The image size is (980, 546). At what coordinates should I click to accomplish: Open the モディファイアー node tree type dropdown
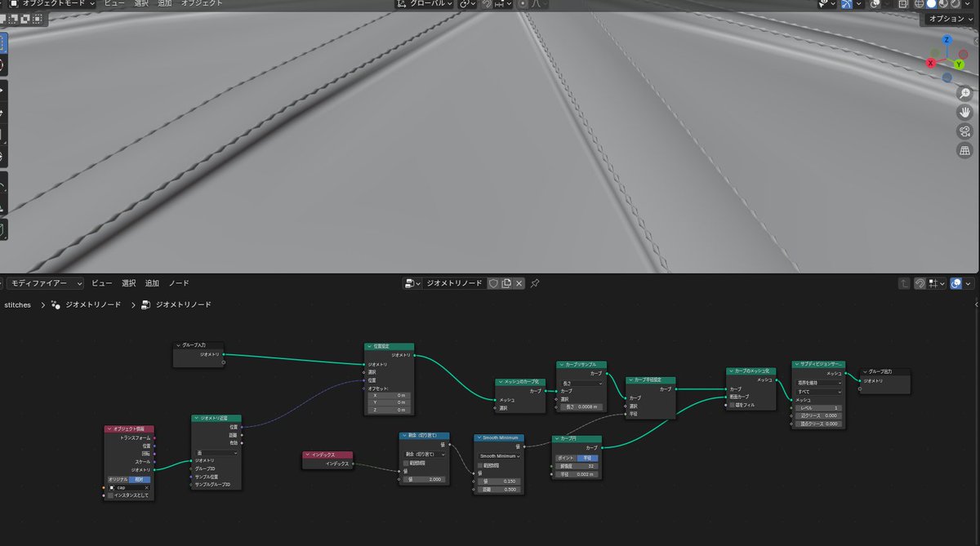44,283
